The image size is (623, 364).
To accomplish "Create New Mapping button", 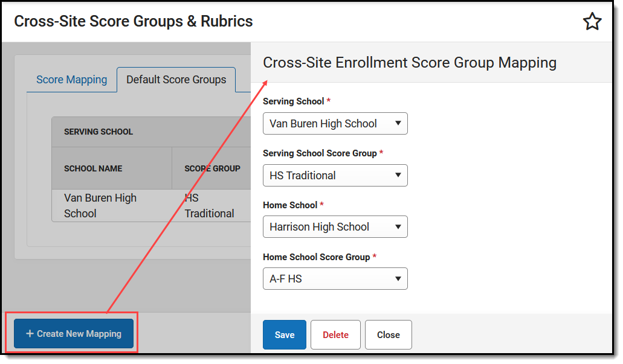I will [x=74, y=333].
